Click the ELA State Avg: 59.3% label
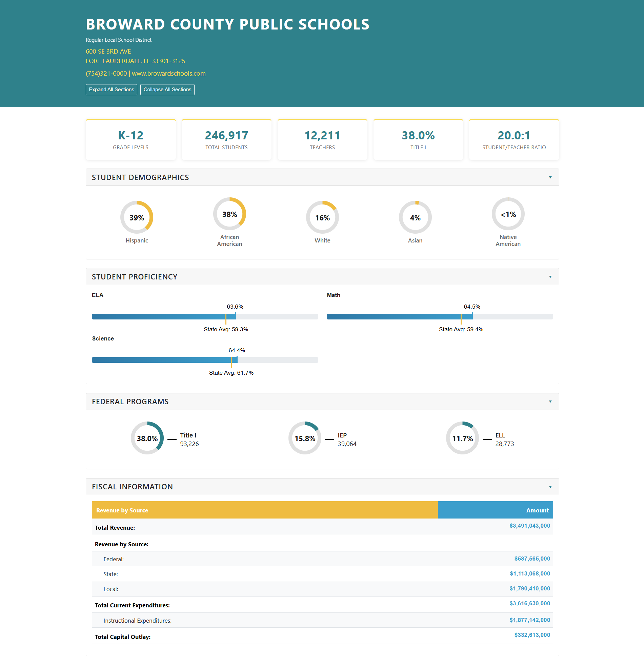Viewport: 644px width, 664px height. click(x=226, y=329)
